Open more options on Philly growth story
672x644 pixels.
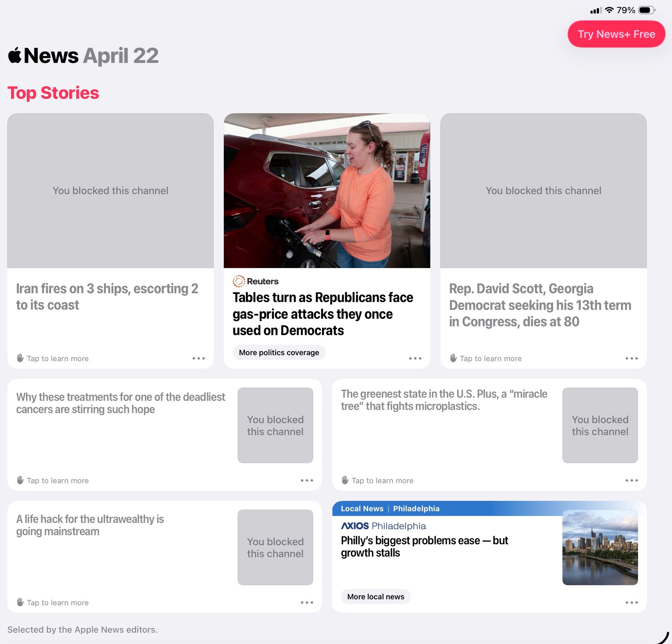click(632, 602)
